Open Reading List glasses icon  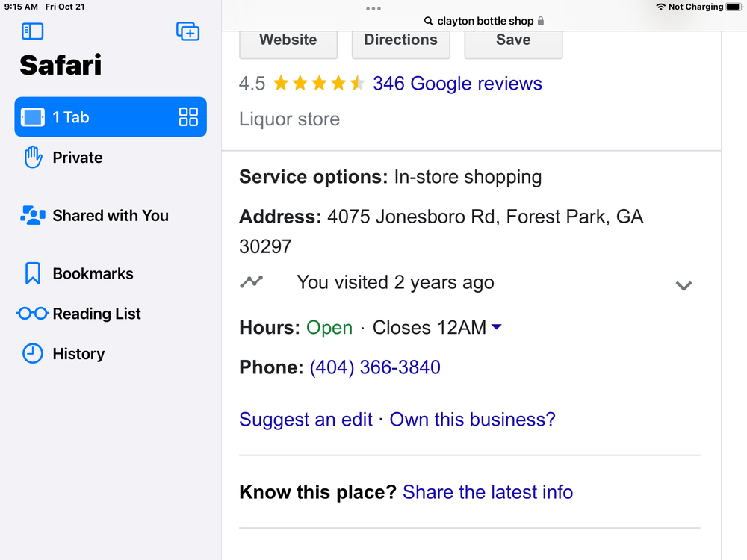coord(33,314)
